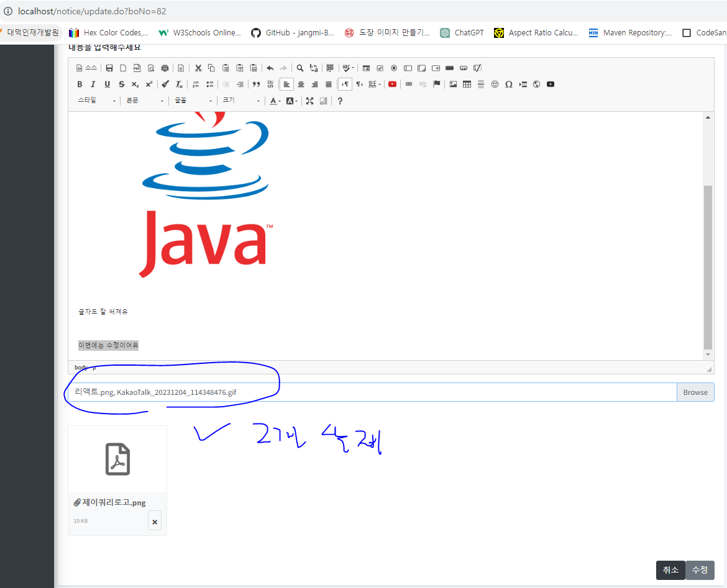Open the 글꼴 font dropdown
This screenshot has width=727, height=588.
pos(193,101)
